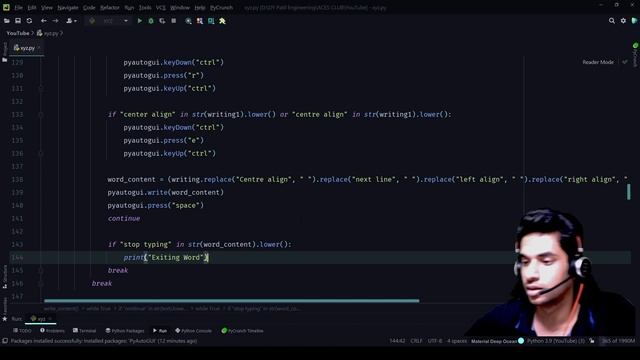This screenshot has width=640, height=360.
Task: Open the Edit menu
Action: click(32, 8)
